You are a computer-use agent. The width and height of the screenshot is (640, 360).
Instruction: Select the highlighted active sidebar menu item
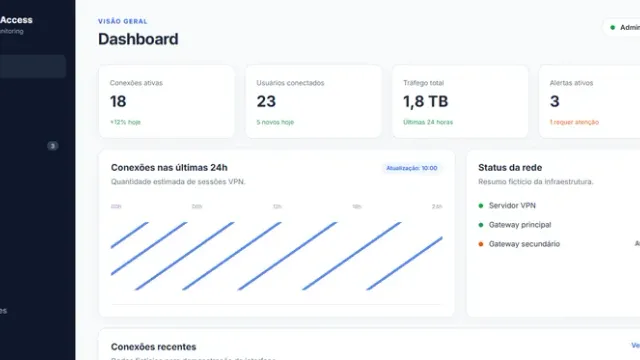point(33,67)
